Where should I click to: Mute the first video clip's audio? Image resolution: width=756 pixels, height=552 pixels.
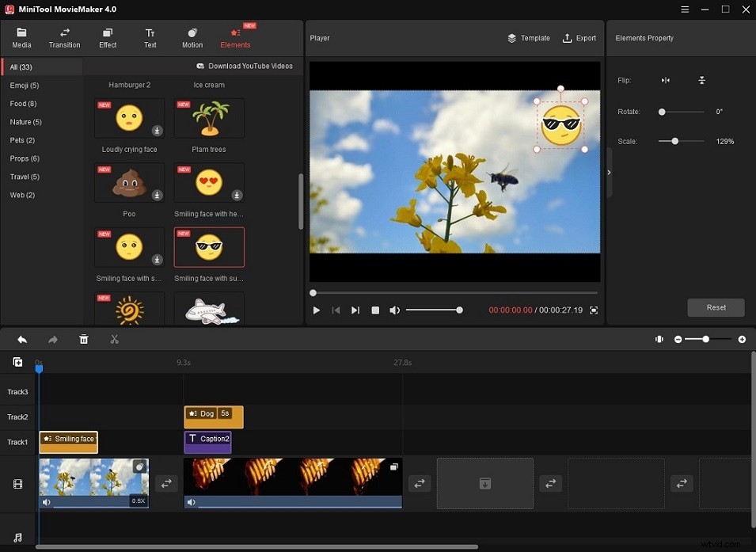[46, 501]
